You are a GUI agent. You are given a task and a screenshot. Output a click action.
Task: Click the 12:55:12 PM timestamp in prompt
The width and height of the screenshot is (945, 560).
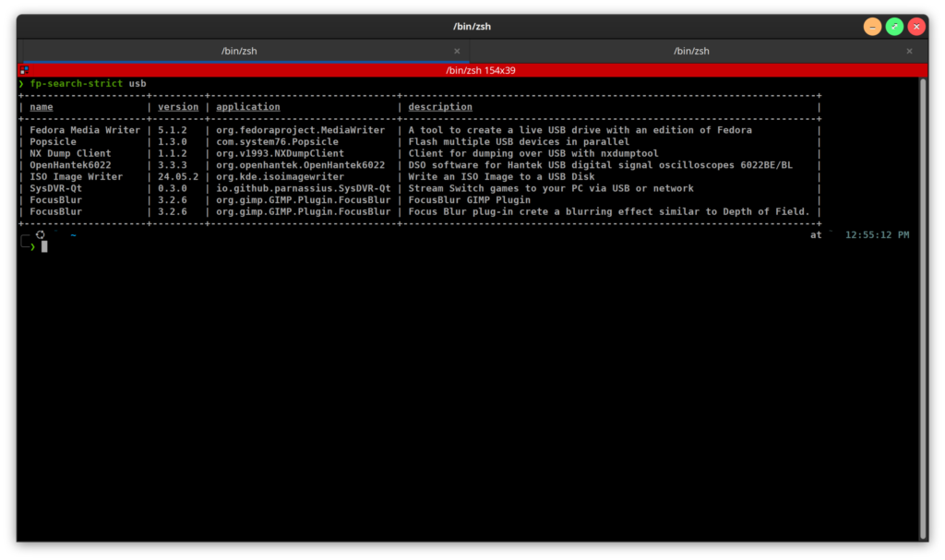877,235
